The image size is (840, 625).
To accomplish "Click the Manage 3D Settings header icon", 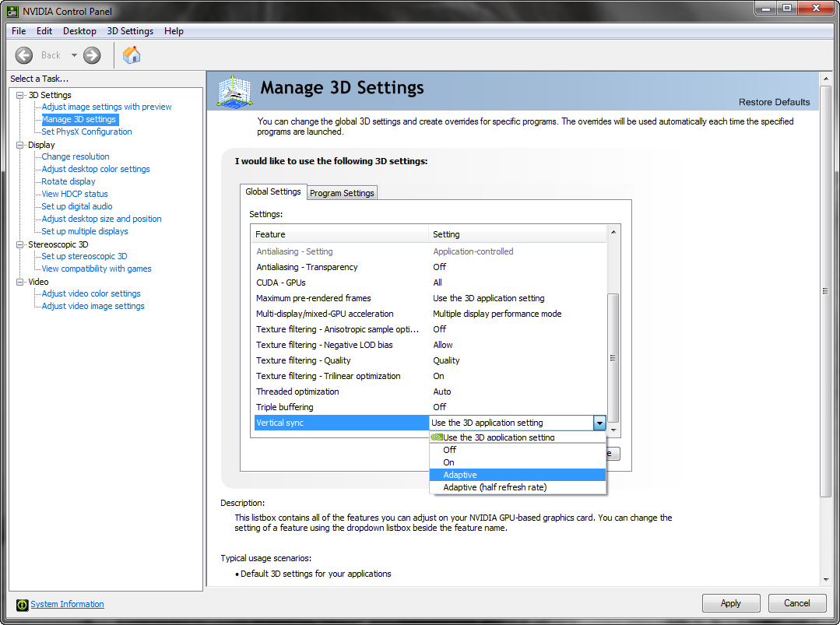I will [x=234, y=92].
